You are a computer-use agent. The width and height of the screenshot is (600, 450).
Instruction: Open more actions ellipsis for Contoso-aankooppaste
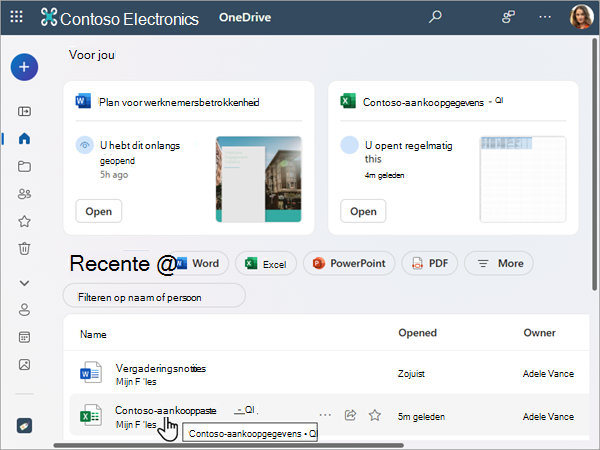point(325,415)
